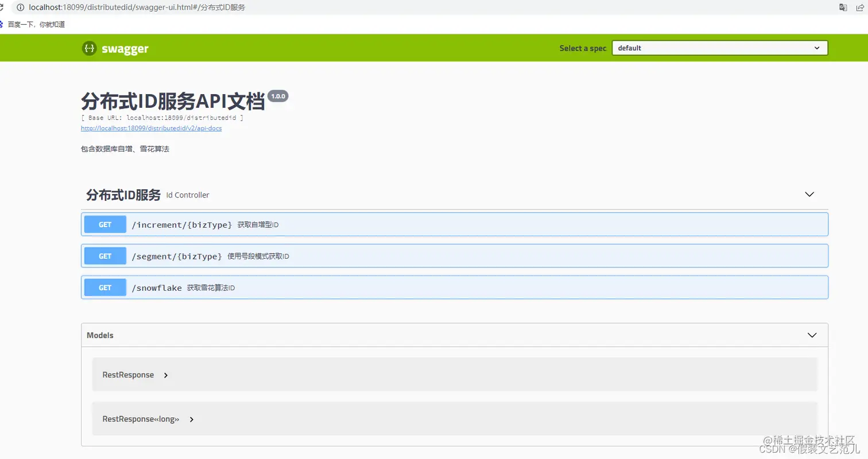Click the browser address bar URL

point(137,7)
